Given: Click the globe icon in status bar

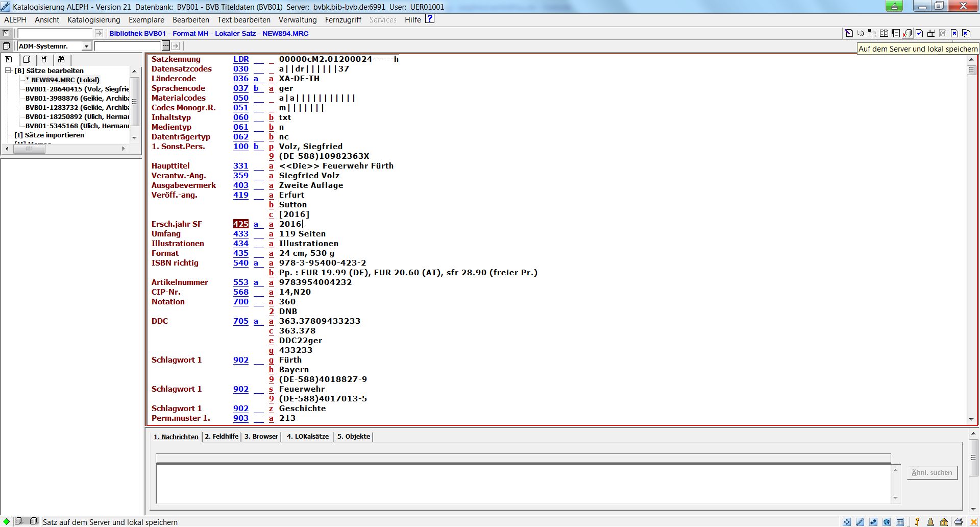Looking at the screenshot, I should [x=887, y=522].
